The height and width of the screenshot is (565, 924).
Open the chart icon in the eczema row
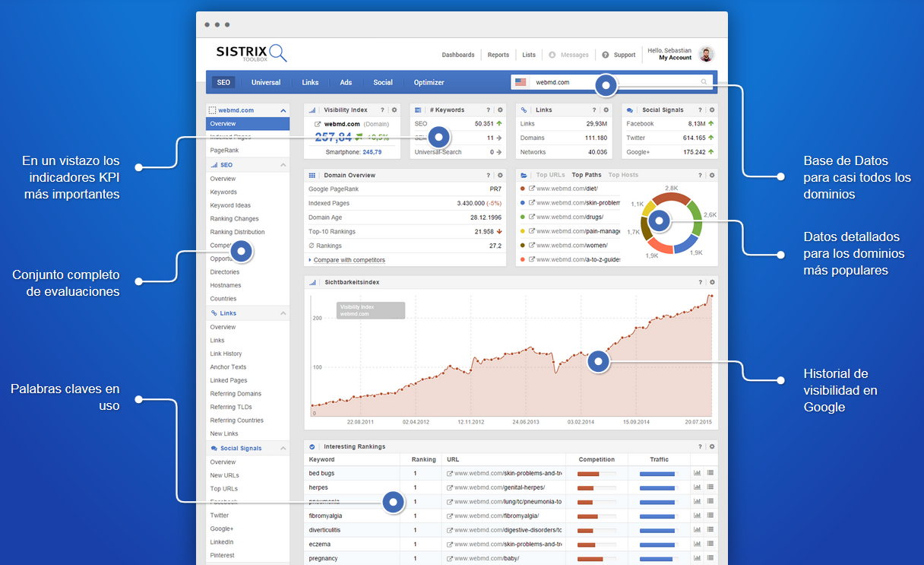[x=698, y=544]
